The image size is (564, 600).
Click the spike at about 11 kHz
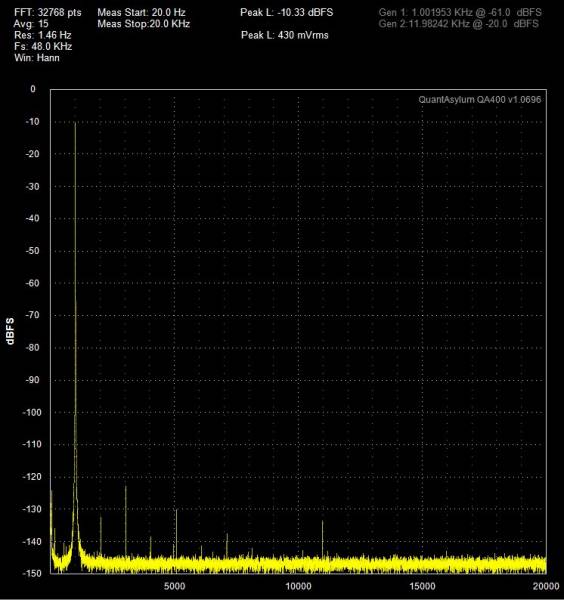pyautogui.click(x=323, y=522)
